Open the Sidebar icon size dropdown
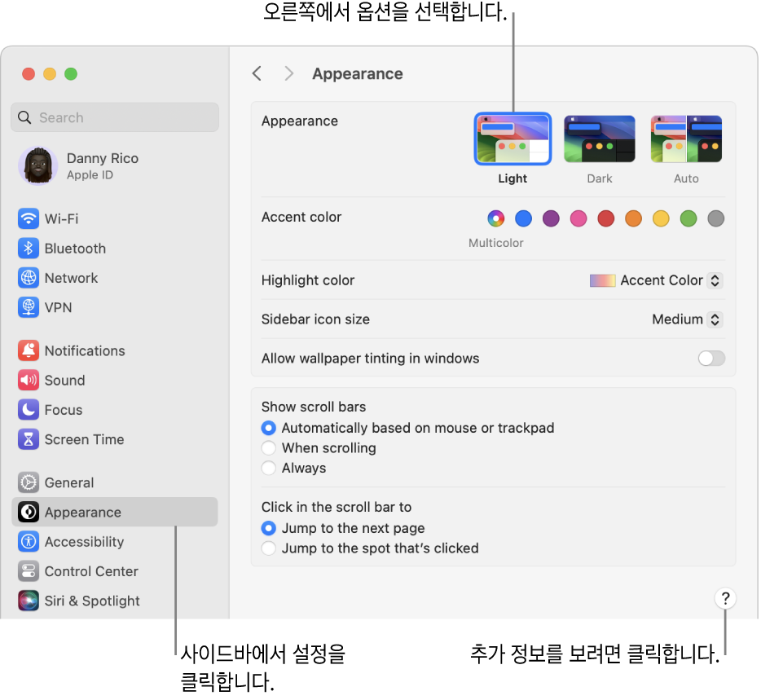 coord(715,319)
